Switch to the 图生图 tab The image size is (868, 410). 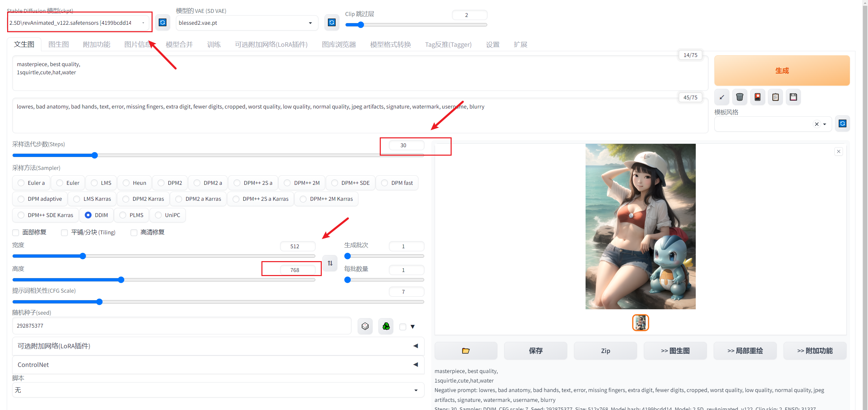[59, 44]
